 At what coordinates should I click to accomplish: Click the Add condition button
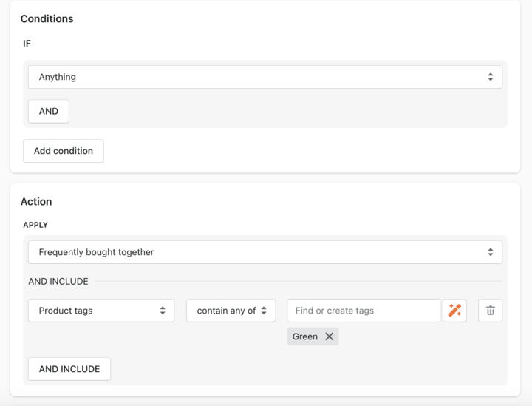point(64,151)
